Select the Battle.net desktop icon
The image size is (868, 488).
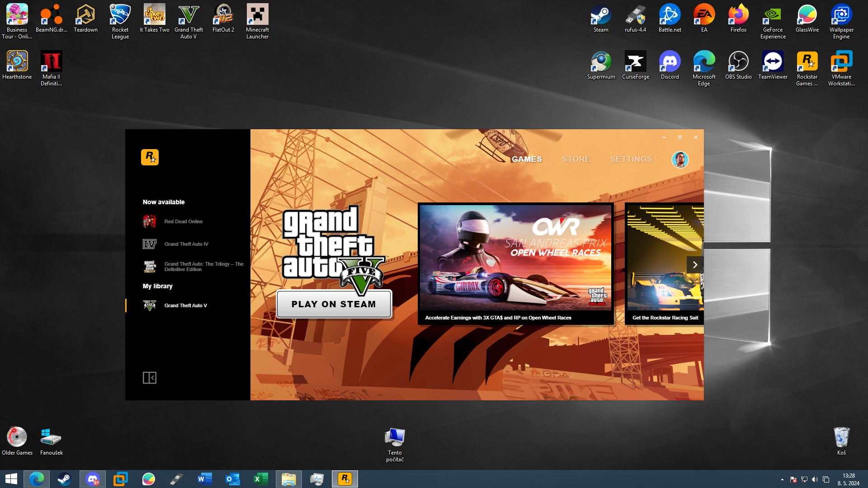point(670,18)
